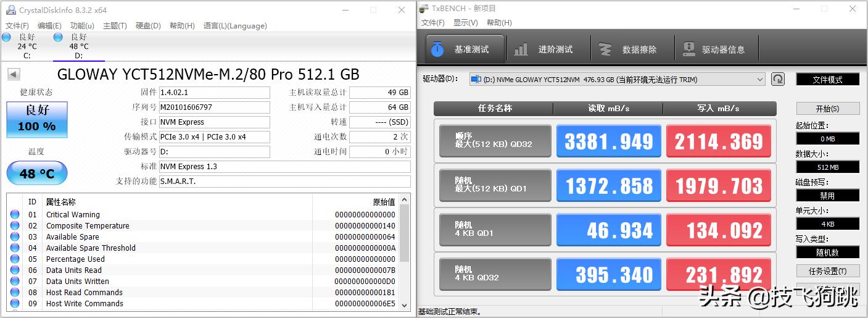Click the status orb for Host Write Commands
Screen dimensions: 868x318
coord(15,304)
